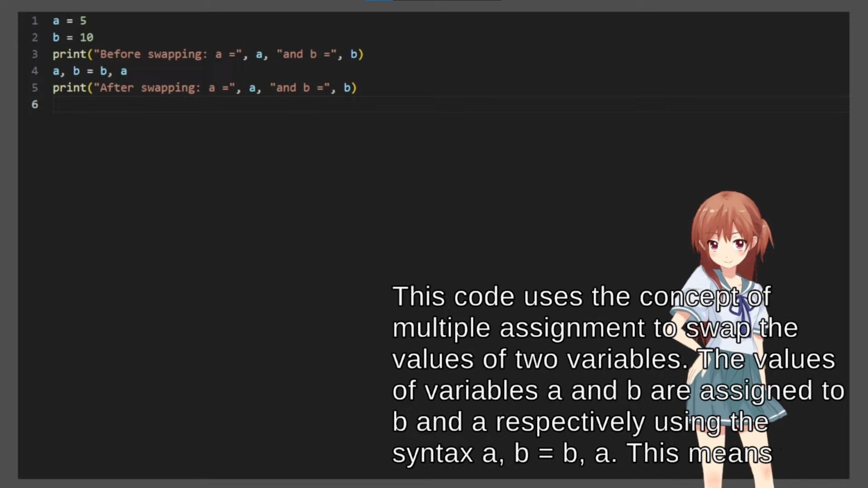Click the "and b =" string on line 3
This screenshot has height=488, width=868.
point(307,54)
